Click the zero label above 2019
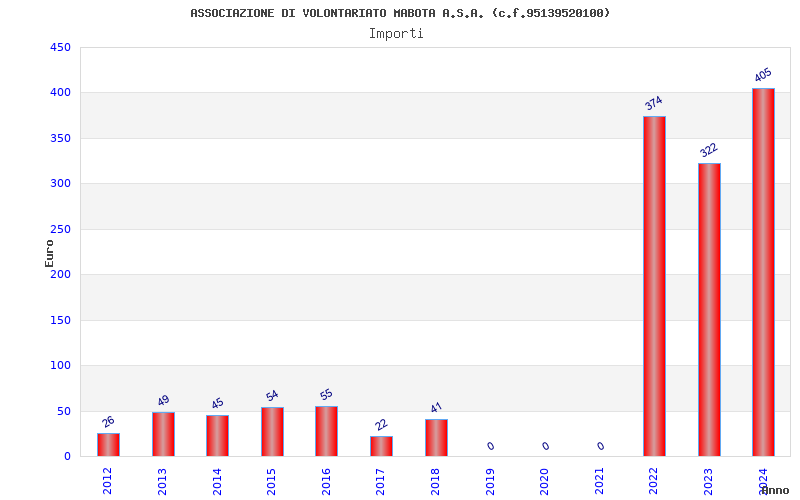Image resolution: width=800 pixels, height=500 pixels. pos(491,446)
